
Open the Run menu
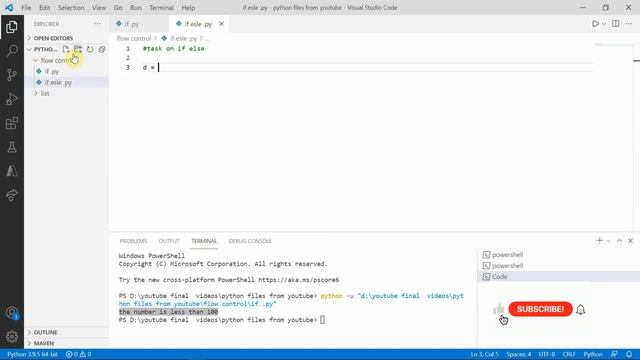(136, 7)
